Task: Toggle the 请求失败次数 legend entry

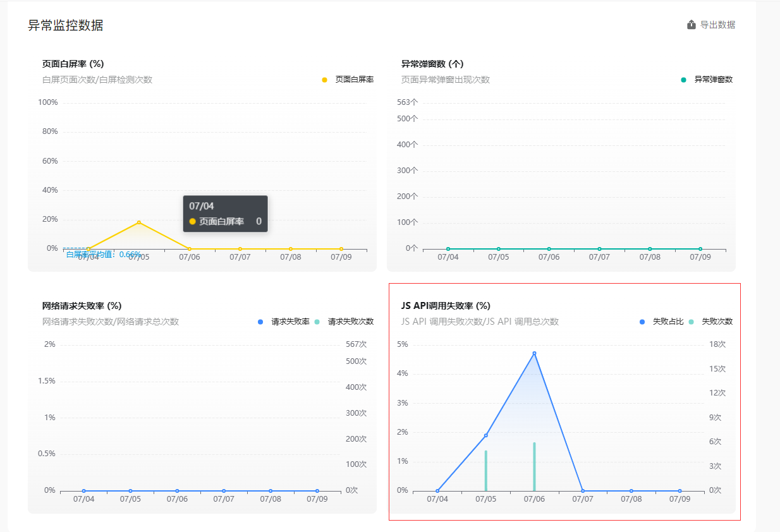Action: coord(344,322)
